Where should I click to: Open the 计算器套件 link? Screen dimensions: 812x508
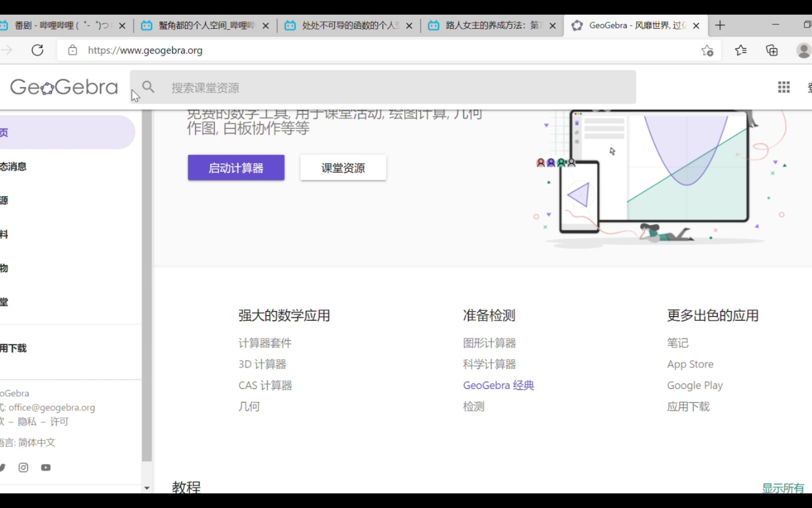pyautogui.click(x=265, y=343)
